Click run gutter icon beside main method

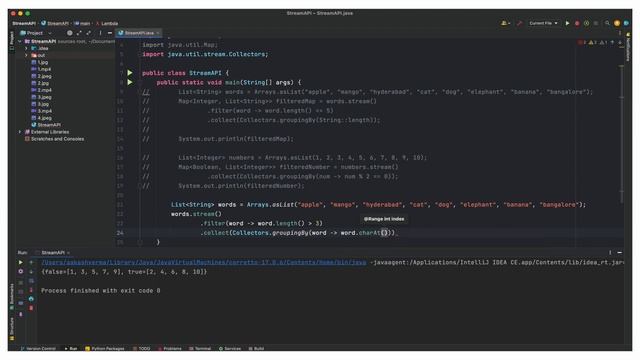click(x=130, y=82)
